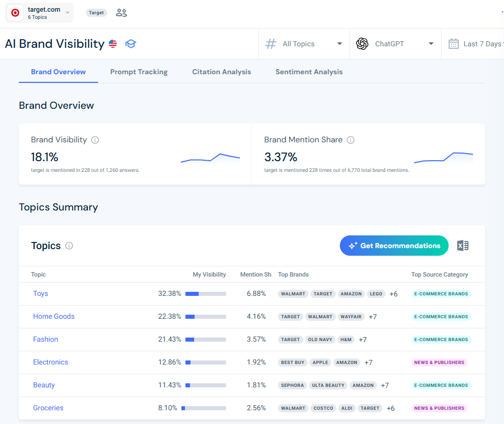Open the ChatGPT model dropdown
The width and height of the screenshot is (504, 424).
[x=395, y=44]
